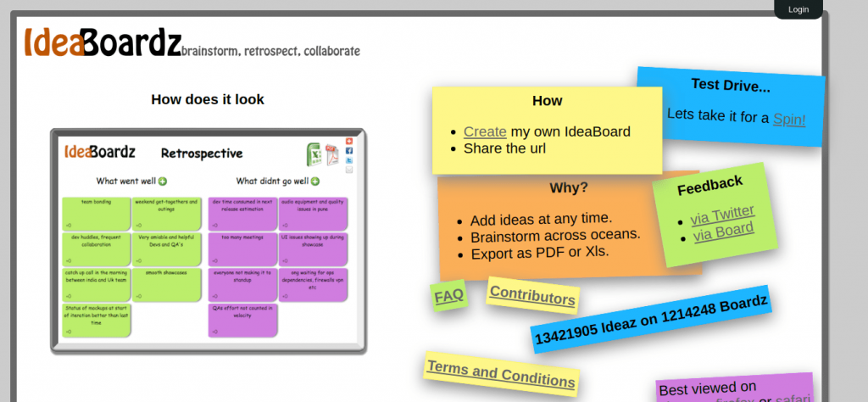Click the Facebook share icon in the preview
This screenshot has width=868, height=402.
pos(349,151)
